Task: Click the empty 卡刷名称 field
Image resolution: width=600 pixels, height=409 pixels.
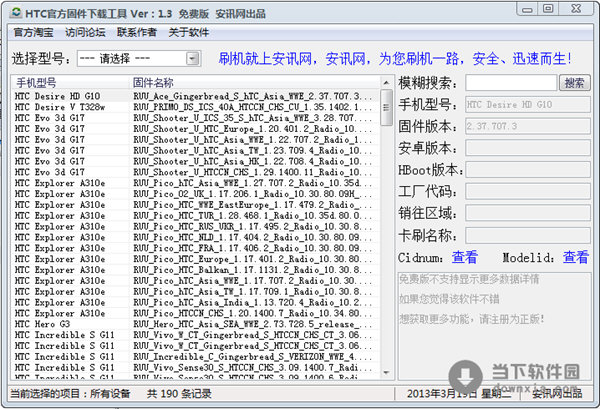Action: point(528,235)
